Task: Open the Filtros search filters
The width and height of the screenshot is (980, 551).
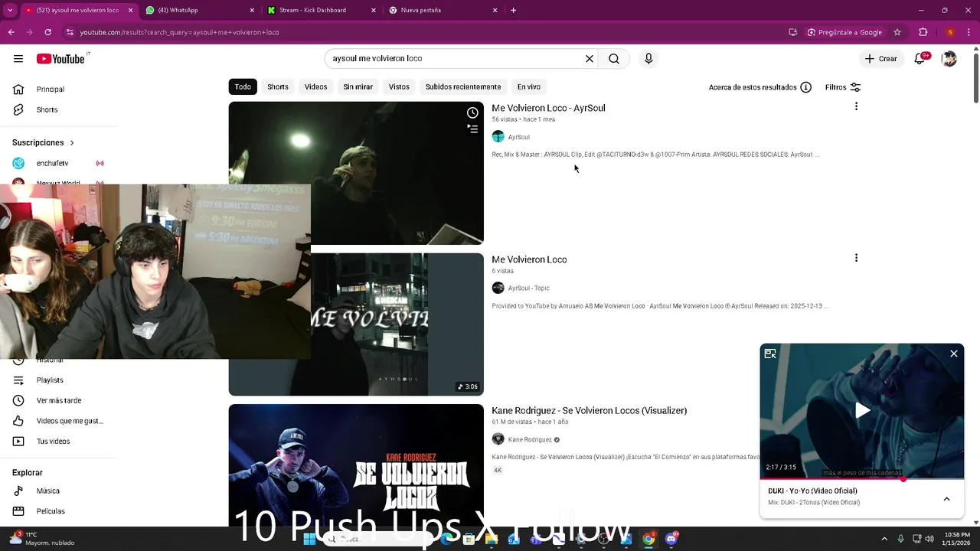Action: click(x=843, y=87)
